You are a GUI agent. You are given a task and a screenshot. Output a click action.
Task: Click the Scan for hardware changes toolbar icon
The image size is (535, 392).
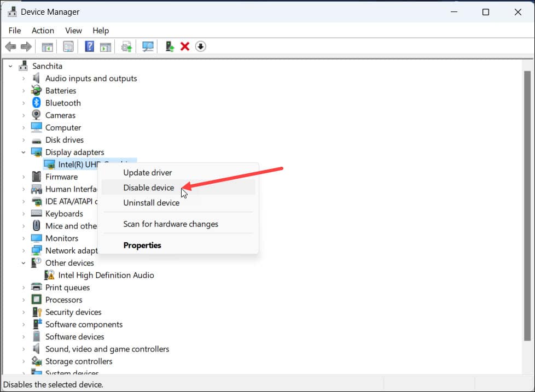point(147,46)
